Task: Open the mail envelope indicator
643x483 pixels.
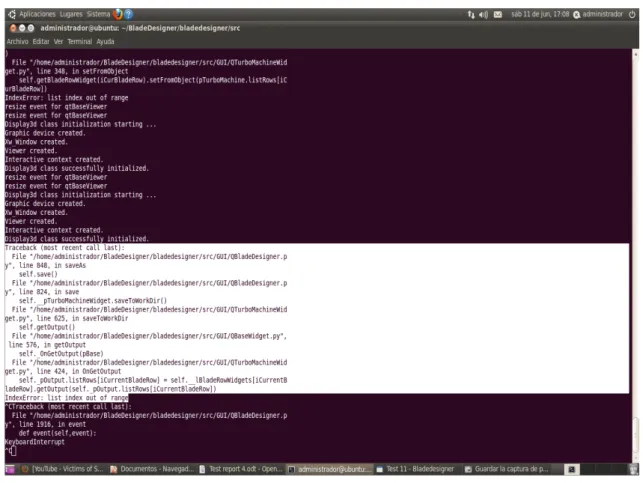Action: (x=498, y=15)
